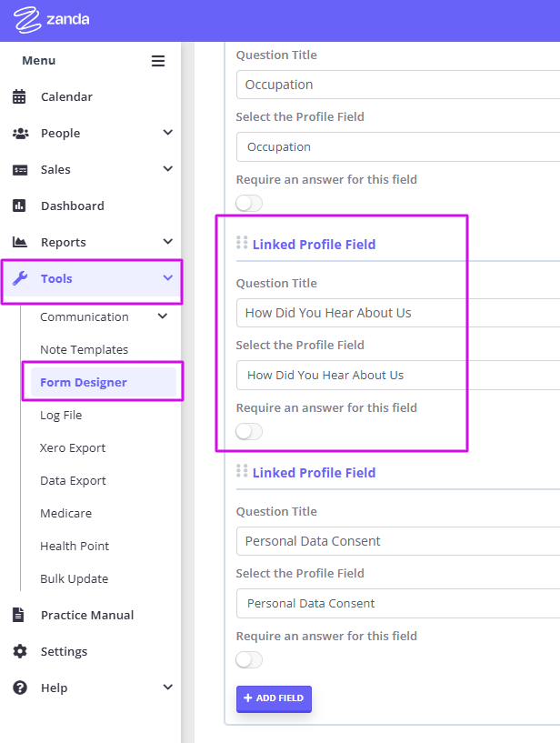
Task: Grab the drag handle of Personal Data Consent field
Action: 242,471
